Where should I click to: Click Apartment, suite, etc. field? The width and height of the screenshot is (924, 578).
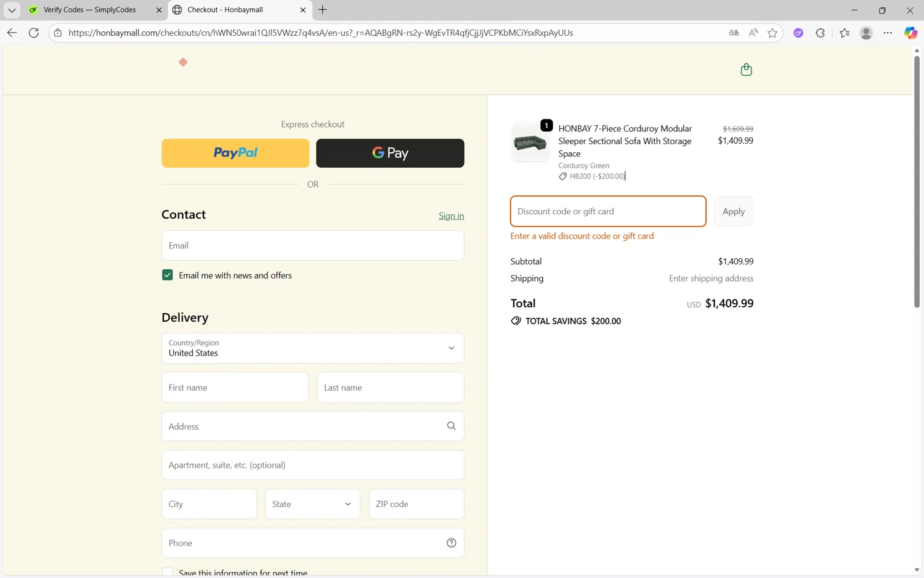pos(313,465)
